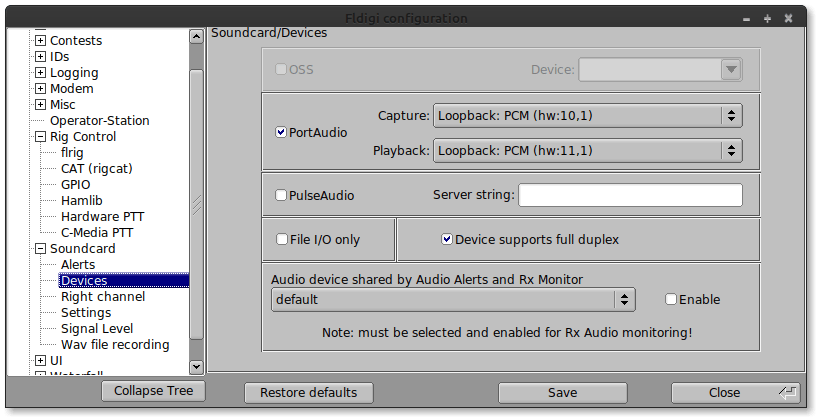Select the GPIO tree item
The height and width of the screenshot is (417, 816).
click(x=75, y=185)
